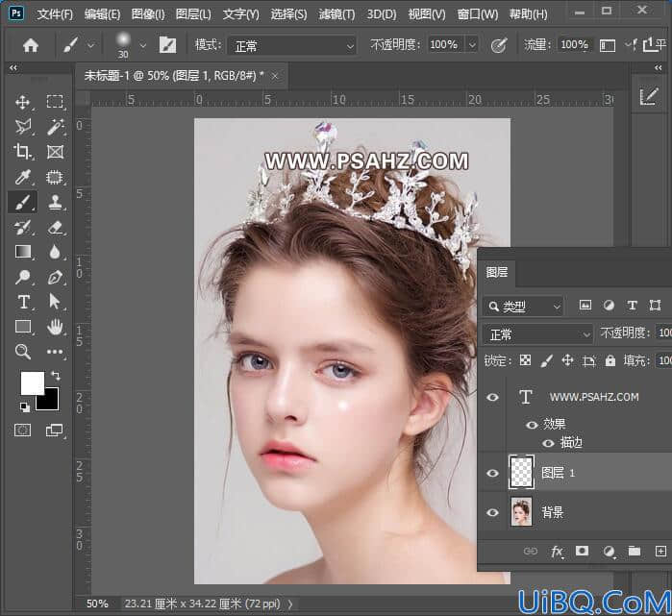
Task: Open the 滤镜(T) menu
Action: pos(336,14)
